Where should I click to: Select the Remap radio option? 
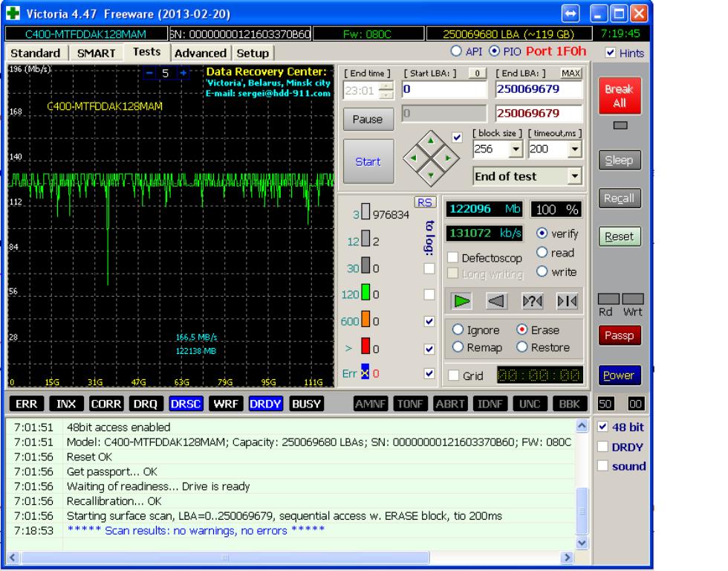click(456, 347)
